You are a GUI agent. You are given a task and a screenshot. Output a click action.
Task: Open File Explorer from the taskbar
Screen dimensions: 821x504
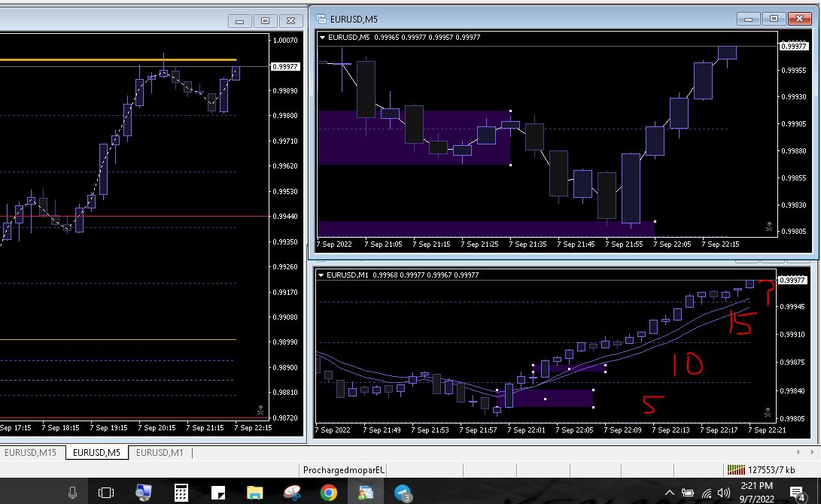pos(255,493)
